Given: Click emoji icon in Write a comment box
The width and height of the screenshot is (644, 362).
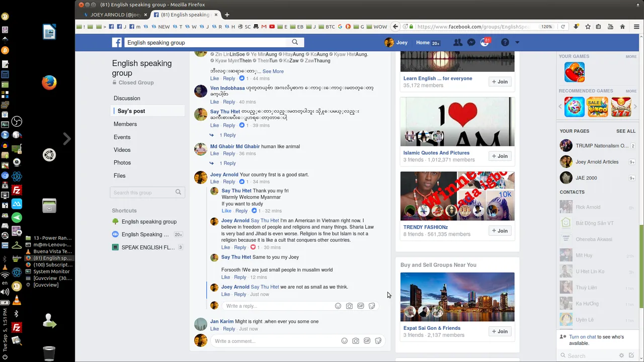Looking at the screenshot, I should (x=344, y=341).
